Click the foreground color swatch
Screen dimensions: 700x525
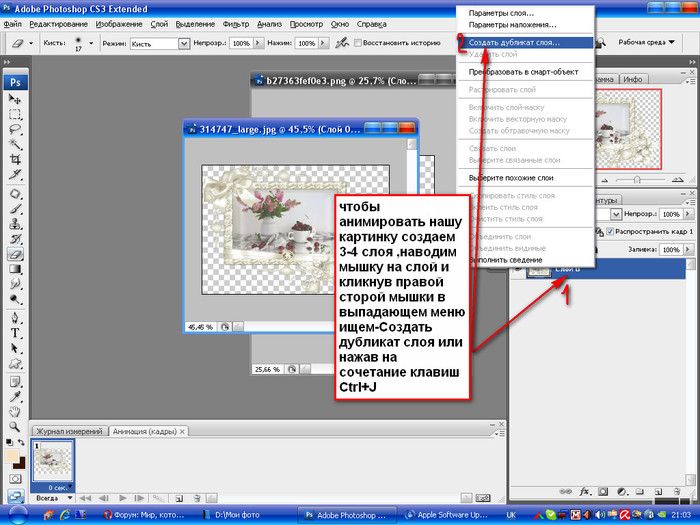[12, 455]
